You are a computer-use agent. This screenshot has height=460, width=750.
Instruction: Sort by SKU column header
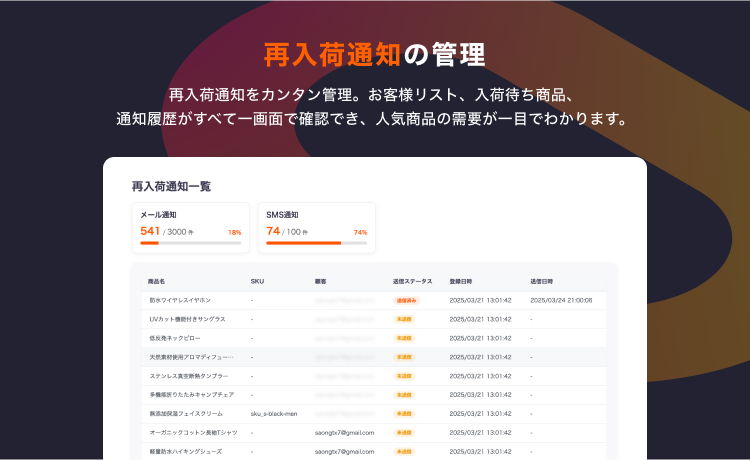(257, 281)
